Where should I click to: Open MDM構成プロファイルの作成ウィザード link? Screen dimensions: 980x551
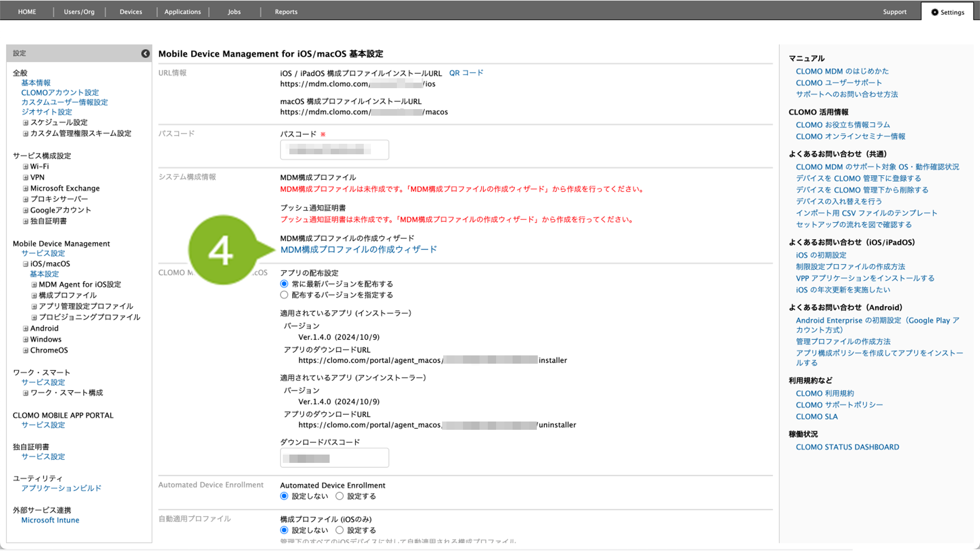359,250
